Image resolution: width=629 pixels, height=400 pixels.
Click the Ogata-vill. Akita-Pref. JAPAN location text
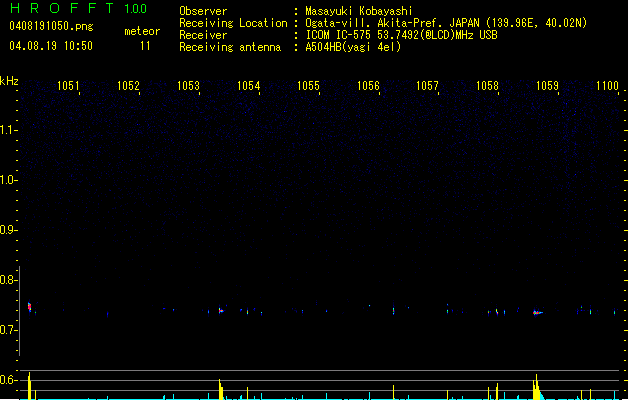coord(446,23)
